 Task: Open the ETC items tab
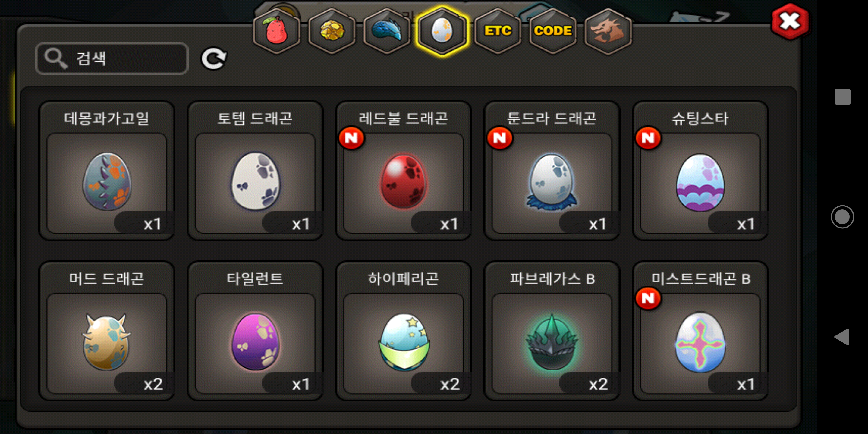497,31
